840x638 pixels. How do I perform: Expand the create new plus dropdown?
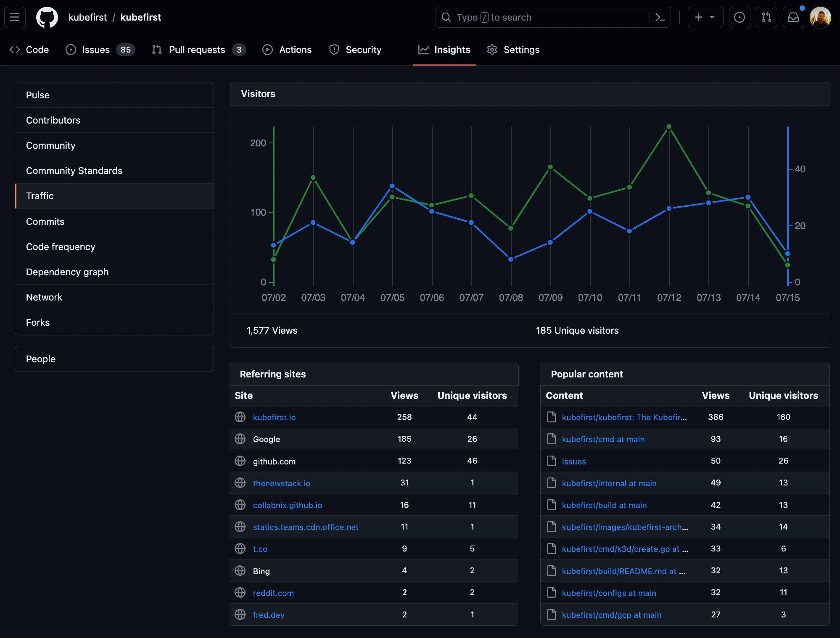pos(705,17)
